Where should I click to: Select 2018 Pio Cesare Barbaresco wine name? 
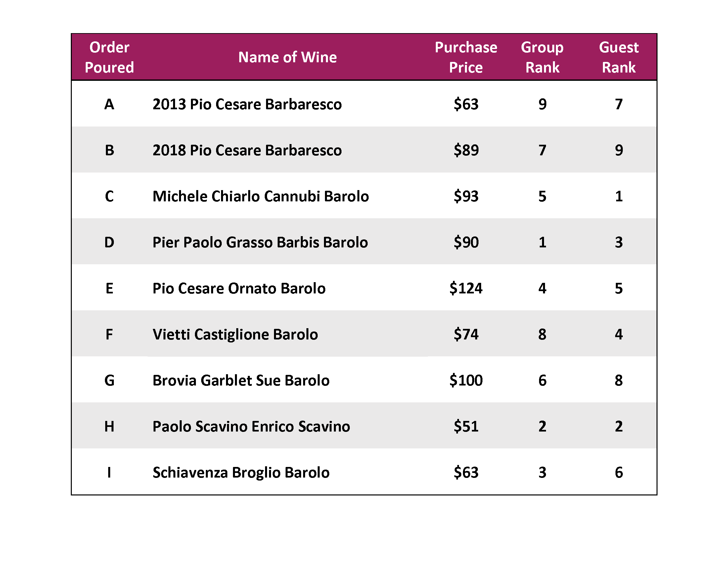(247, 150)
